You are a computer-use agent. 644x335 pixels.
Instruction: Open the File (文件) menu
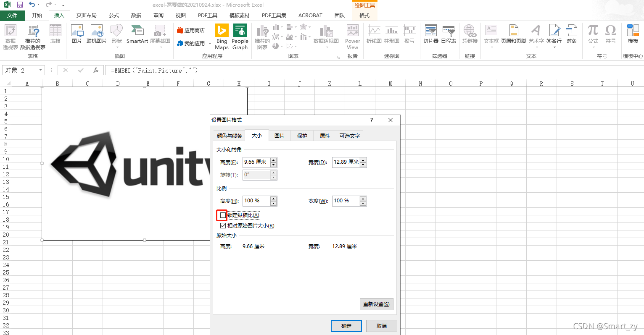pos(13,16)
